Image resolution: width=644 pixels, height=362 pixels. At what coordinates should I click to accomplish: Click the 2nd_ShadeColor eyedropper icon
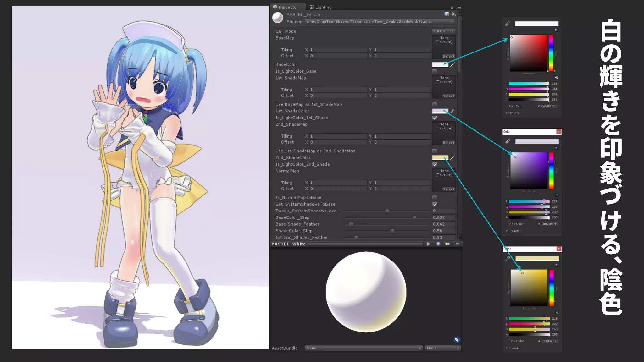452,158
